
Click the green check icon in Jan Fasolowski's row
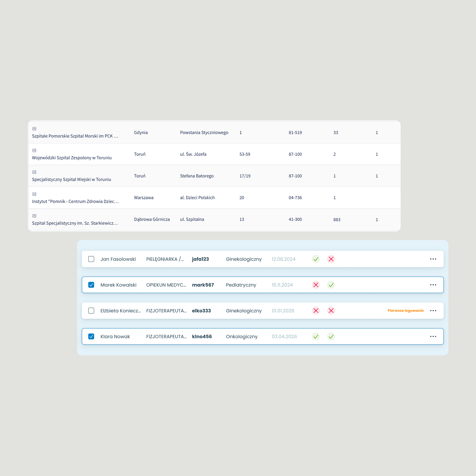click(316, 259)
